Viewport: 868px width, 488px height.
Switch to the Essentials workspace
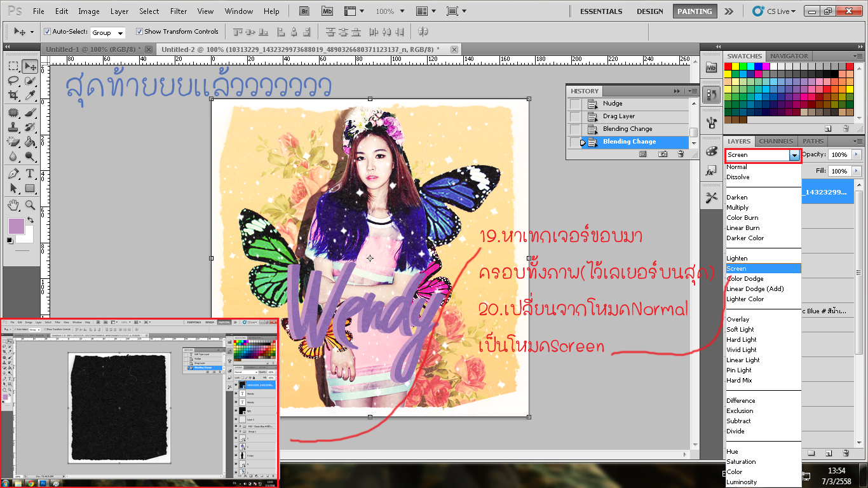coord(601,11)
